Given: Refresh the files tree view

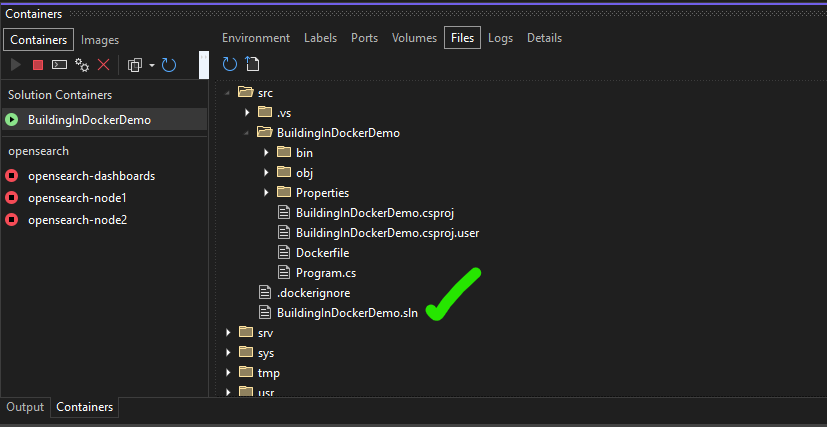Looking at the screenshot, I should click(x=230, y=64).
